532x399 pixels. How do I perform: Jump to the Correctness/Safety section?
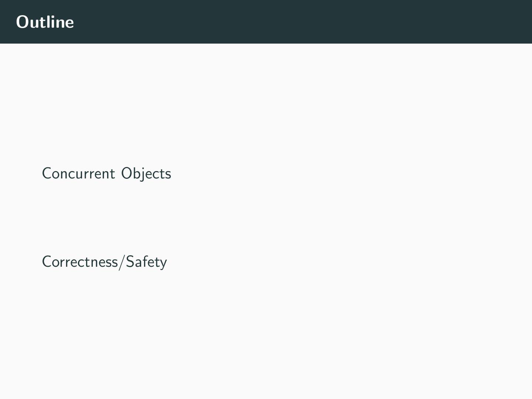(104, 262)
